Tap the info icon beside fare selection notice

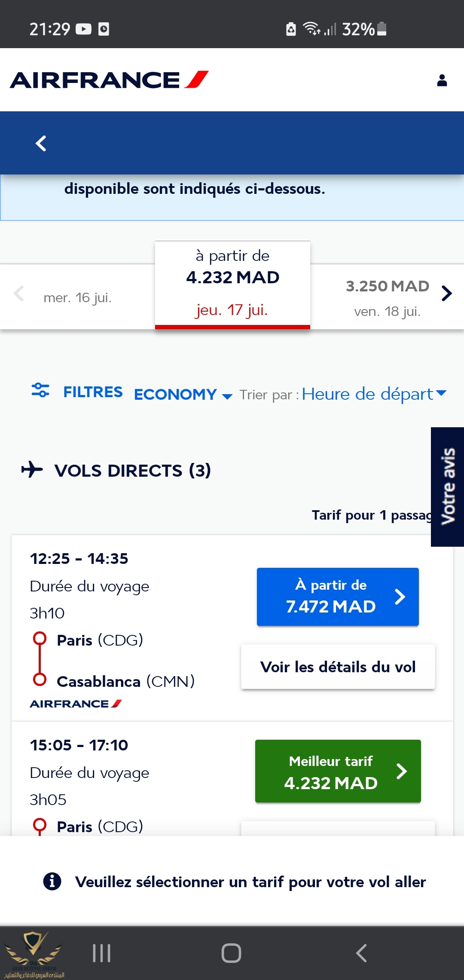[52, 882]
